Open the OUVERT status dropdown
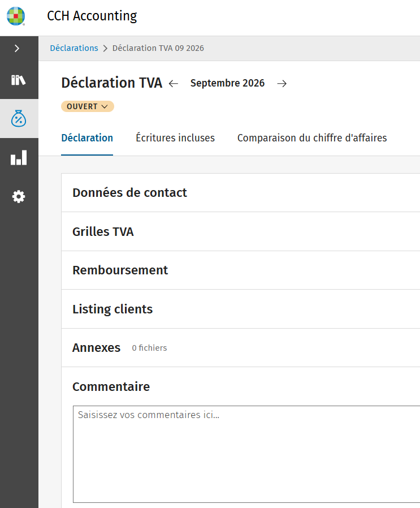This screenshot has width=420, height=508. pos(88,106)
